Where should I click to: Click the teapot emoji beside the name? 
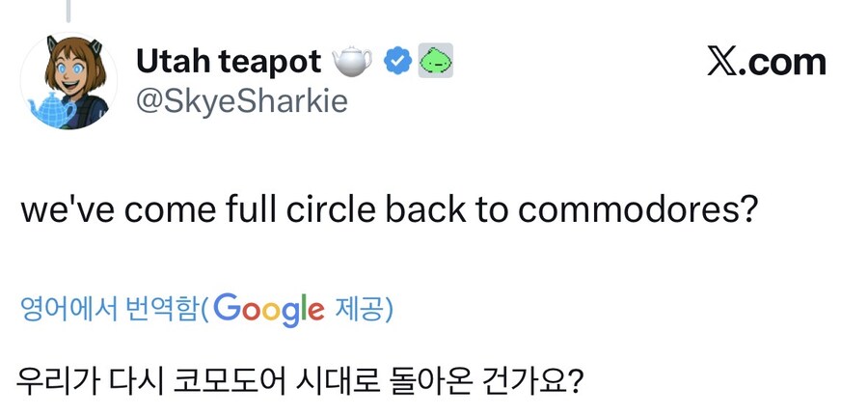click(x=352, y=62)
